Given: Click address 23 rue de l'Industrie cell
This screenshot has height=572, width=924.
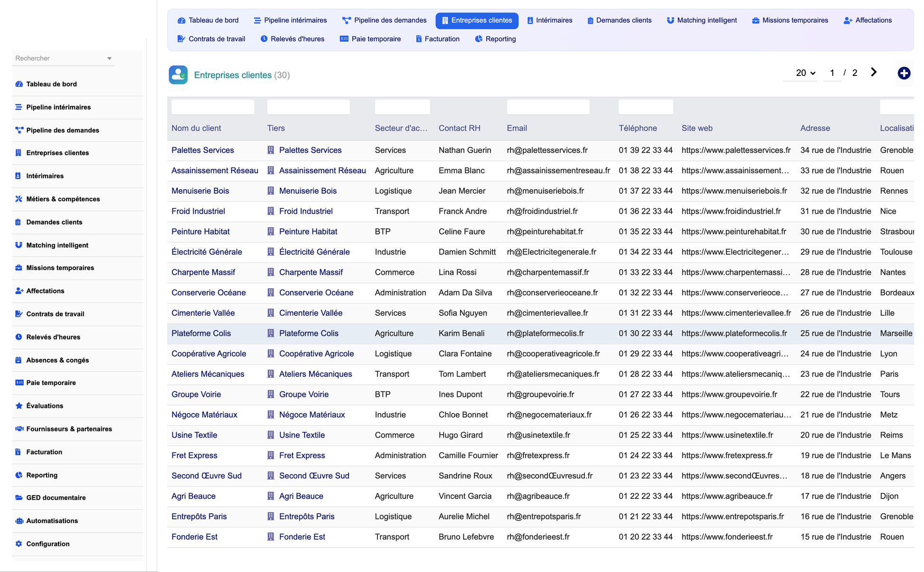Looking at the screenshot, I should click(835, 374).
